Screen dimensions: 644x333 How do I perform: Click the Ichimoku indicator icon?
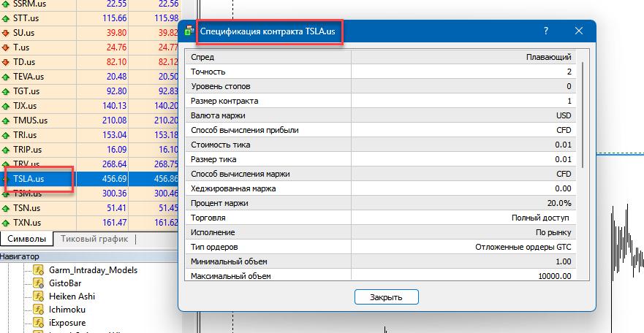39,310
